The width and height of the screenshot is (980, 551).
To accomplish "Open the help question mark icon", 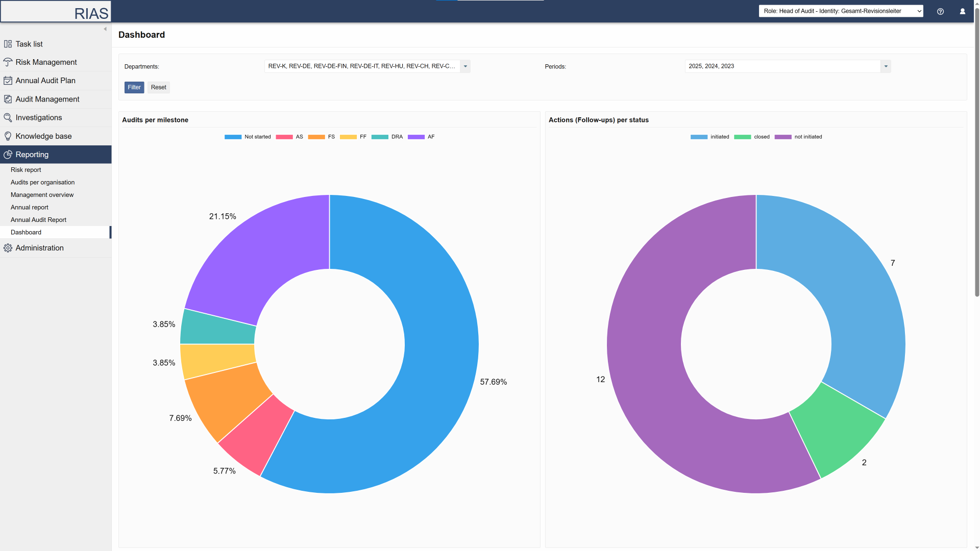I will pyautogui.click(x=941, y=11).
